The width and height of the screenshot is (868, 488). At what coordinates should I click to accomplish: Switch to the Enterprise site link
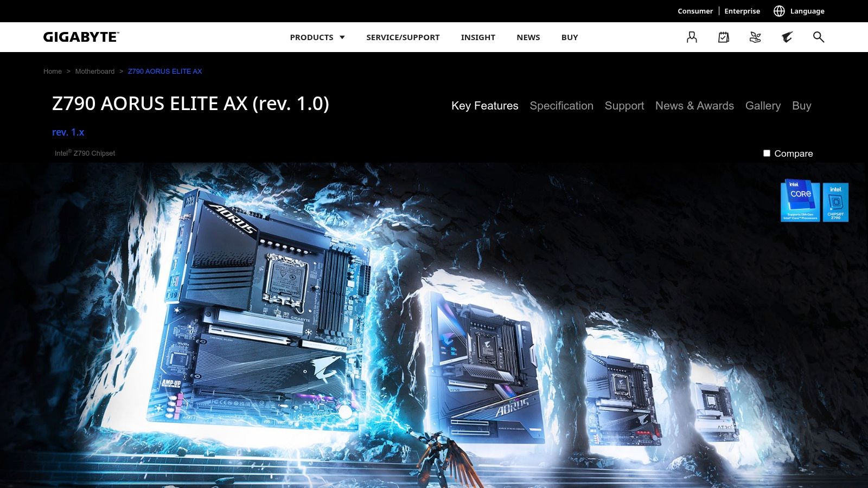coord(742,11)
